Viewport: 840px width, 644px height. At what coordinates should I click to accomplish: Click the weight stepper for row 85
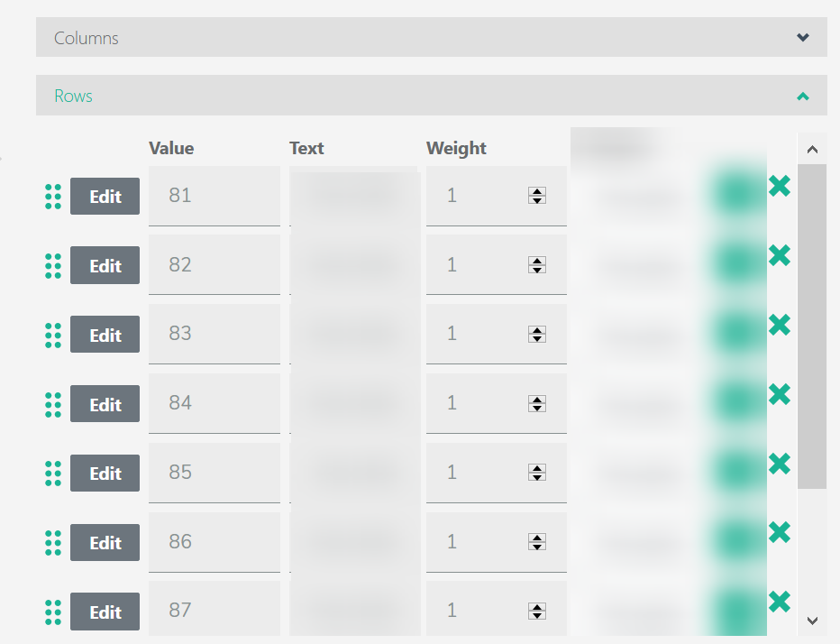[x=537, y=473]
